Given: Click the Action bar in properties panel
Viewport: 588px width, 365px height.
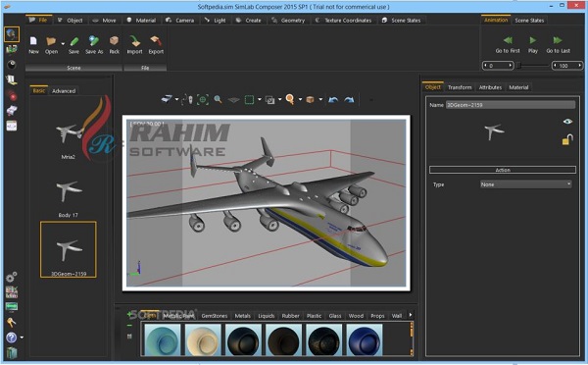Looking at the screenshot, I should click(503, 170).
